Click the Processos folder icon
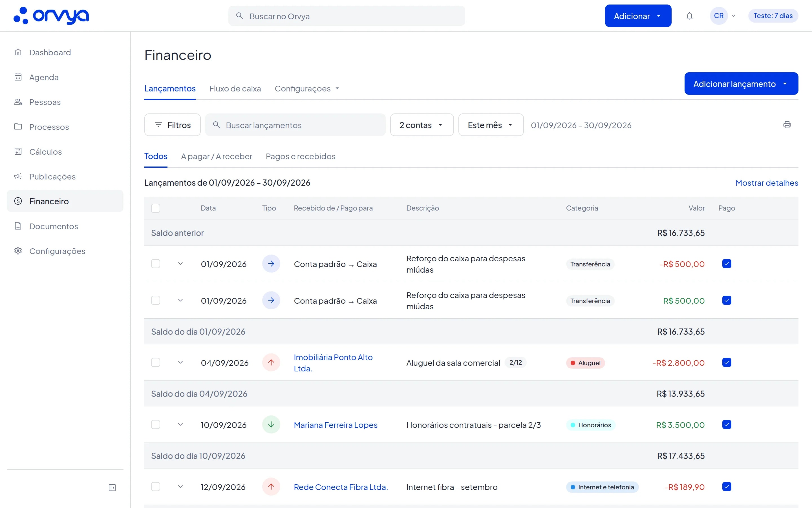The width and height of the screenshot is (812, 508). click(18, 127)
